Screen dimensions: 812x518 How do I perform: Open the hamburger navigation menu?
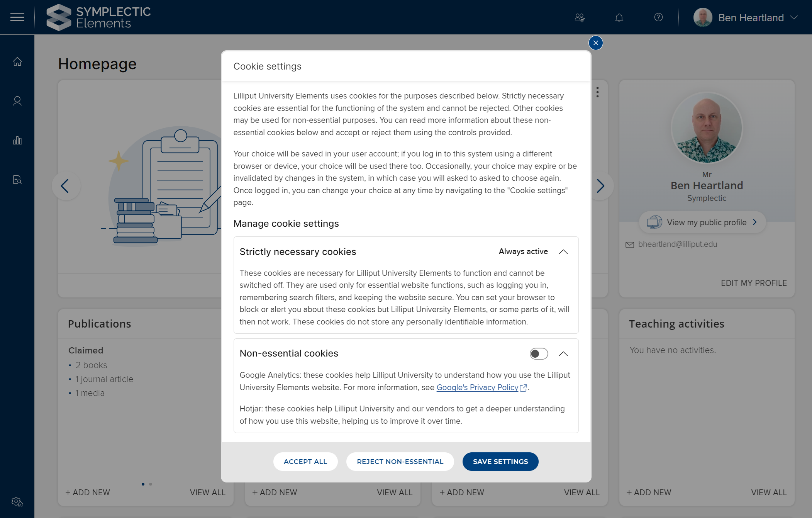tap(17, 17)
